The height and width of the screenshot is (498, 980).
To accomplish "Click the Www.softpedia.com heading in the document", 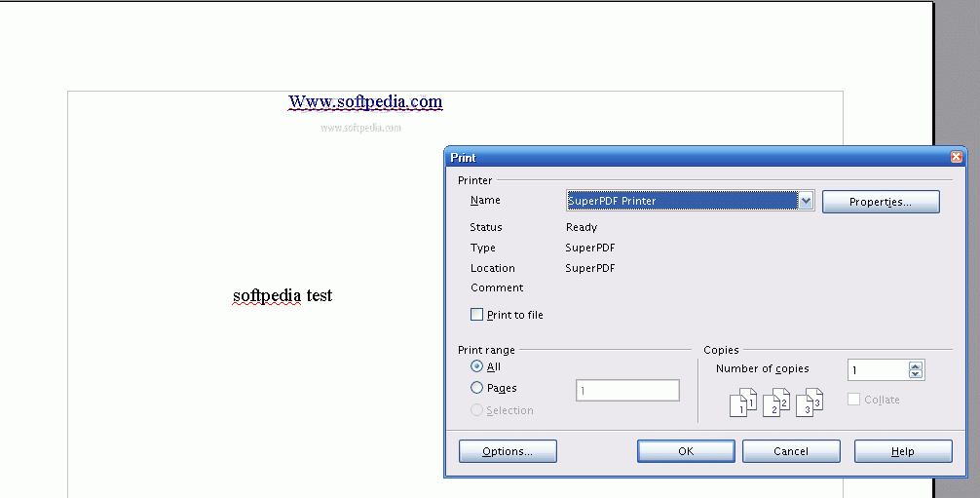I will click(x=365, y=101).
